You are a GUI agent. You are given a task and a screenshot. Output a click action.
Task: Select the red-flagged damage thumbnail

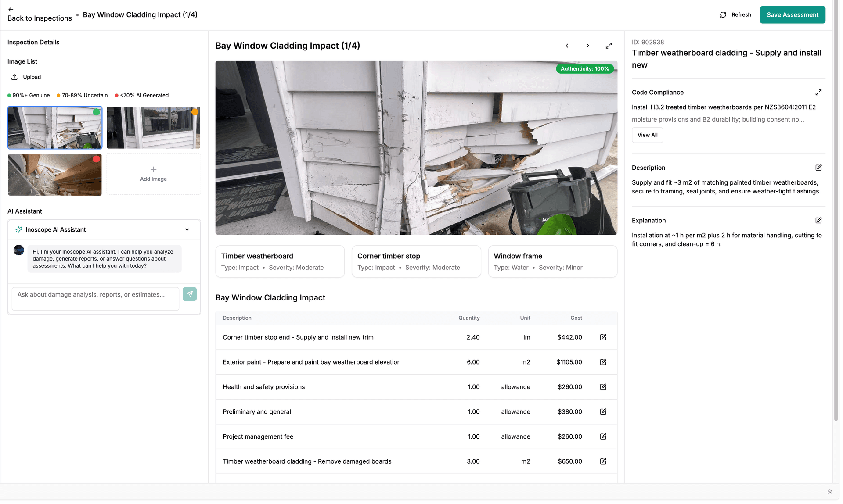pos(54,174)
